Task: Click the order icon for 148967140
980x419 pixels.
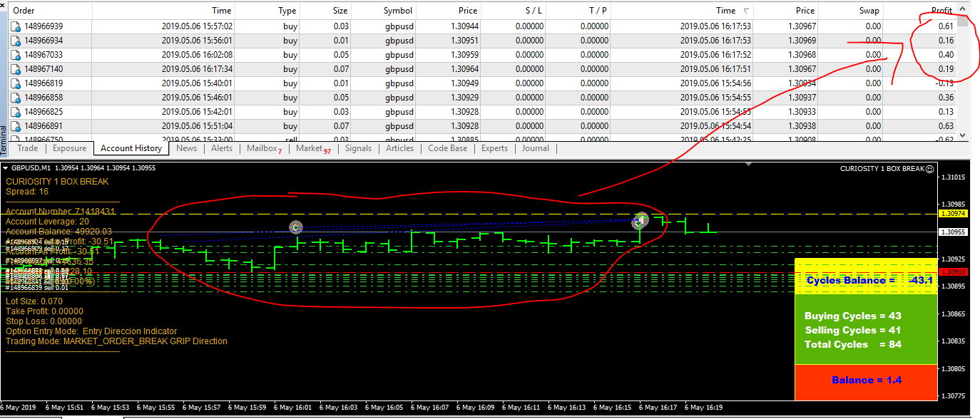Action: [16, 69]
